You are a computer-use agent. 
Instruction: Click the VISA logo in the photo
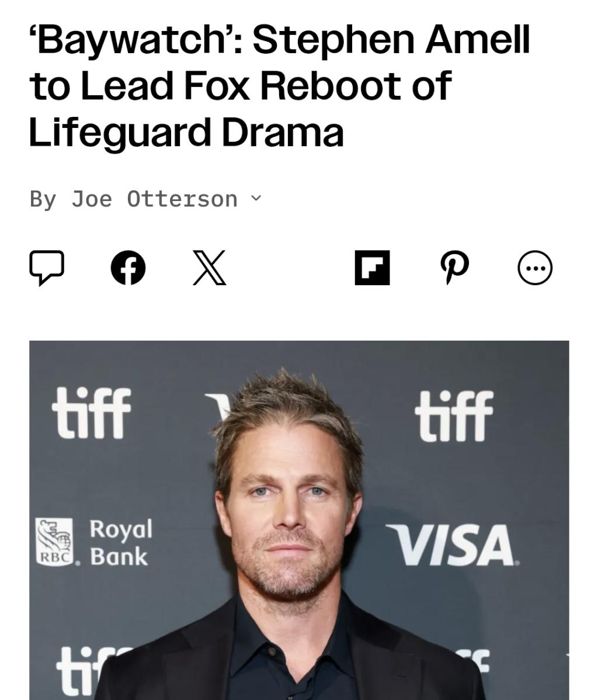tap(451, 545)
